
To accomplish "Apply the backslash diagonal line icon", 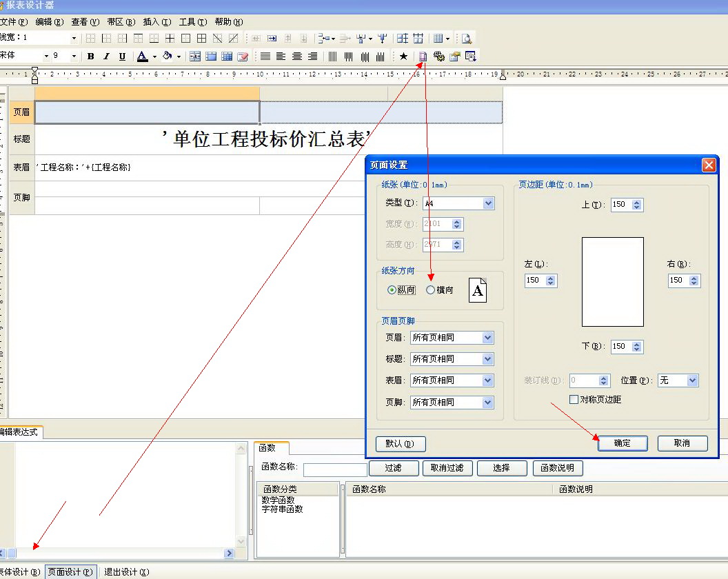I will coord(217,39).
